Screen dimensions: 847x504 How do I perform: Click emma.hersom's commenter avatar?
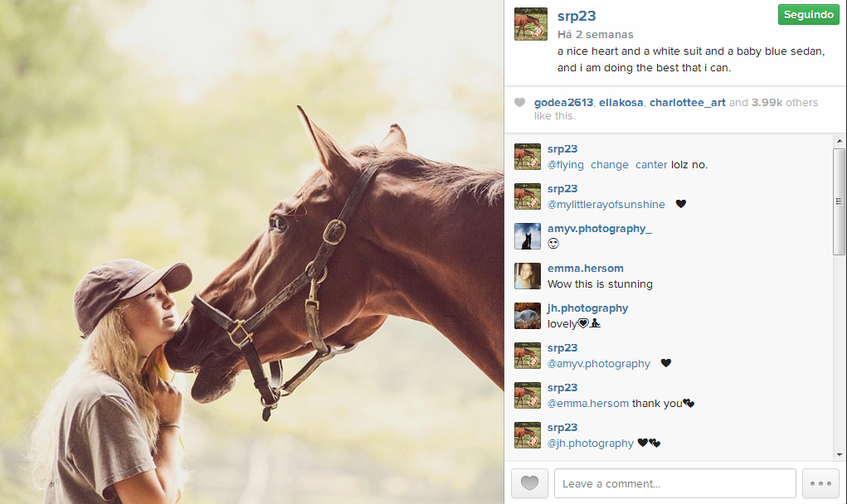point(528,276)
